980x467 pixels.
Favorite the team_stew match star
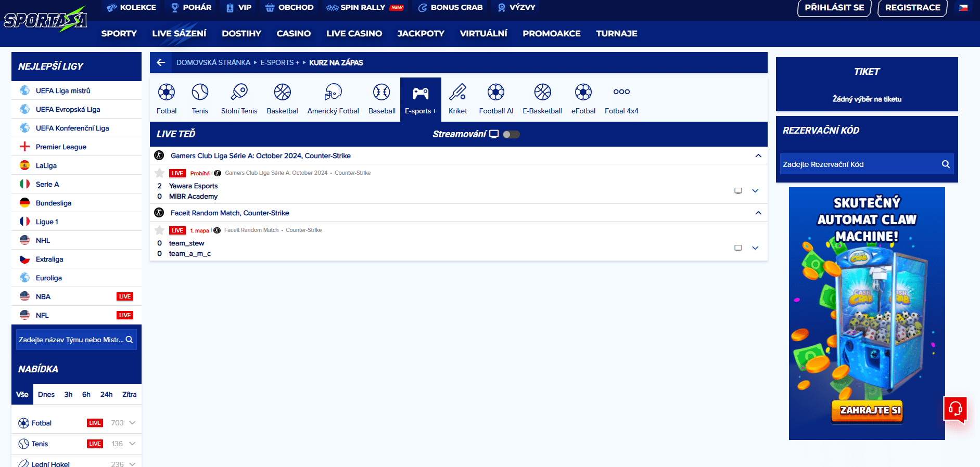[160, 230]
